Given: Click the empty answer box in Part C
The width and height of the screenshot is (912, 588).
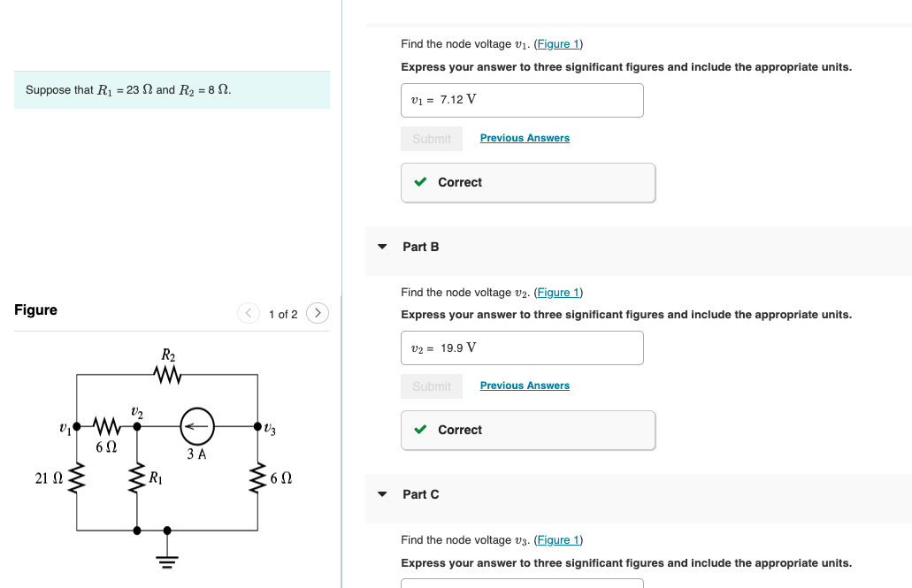Looking at the screenshot, I should click(522, 585).
